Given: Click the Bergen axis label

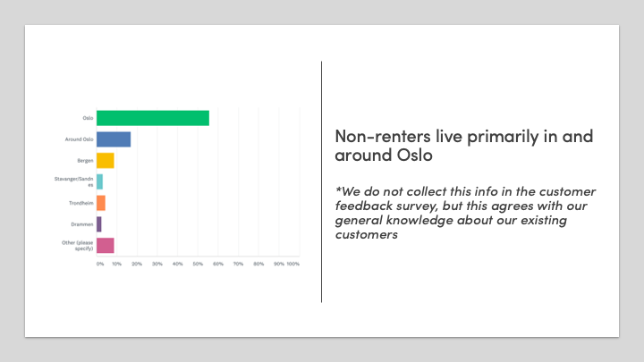Looking at the screenshot, I should click(85, 161).
